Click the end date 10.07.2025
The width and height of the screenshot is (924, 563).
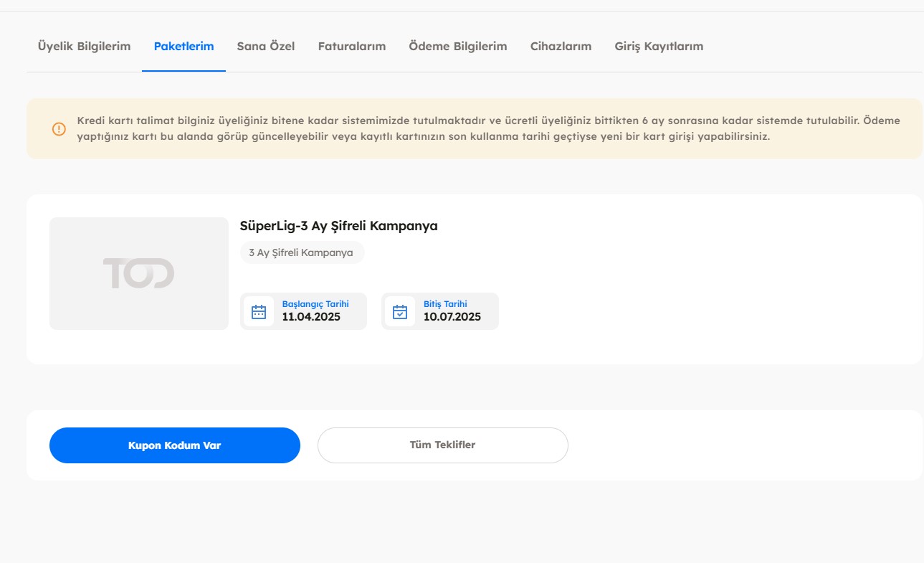click(x=452, y=317)
